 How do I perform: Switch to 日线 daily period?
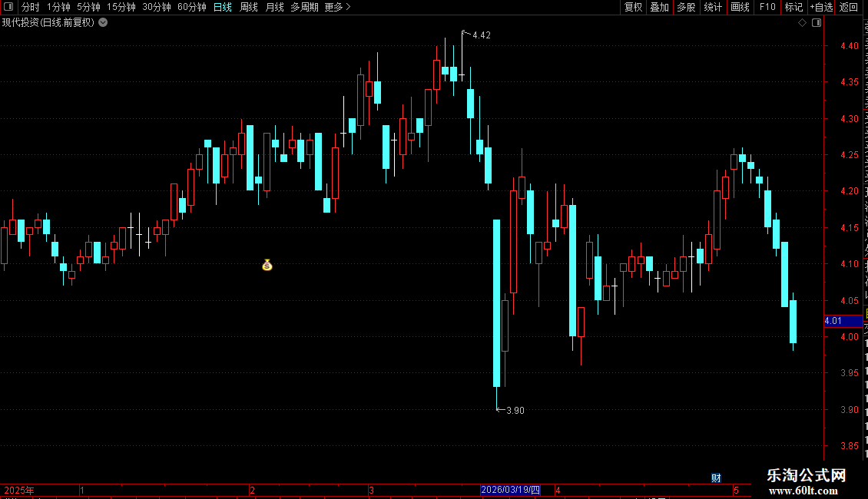pyautogui.click(x=223, y=7)
